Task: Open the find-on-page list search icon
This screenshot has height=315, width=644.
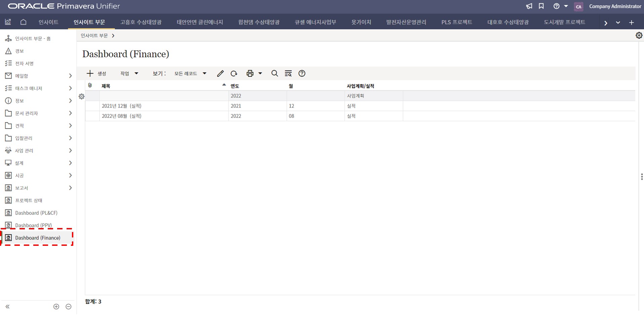Action: pos(288,74)
